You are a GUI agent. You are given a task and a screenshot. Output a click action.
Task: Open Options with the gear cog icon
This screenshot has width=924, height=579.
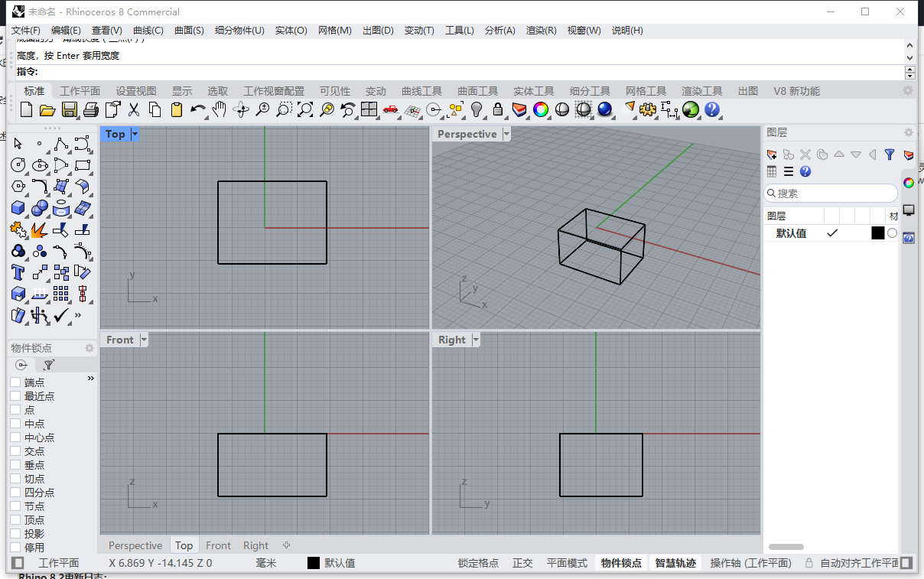(x=648, y=109)
